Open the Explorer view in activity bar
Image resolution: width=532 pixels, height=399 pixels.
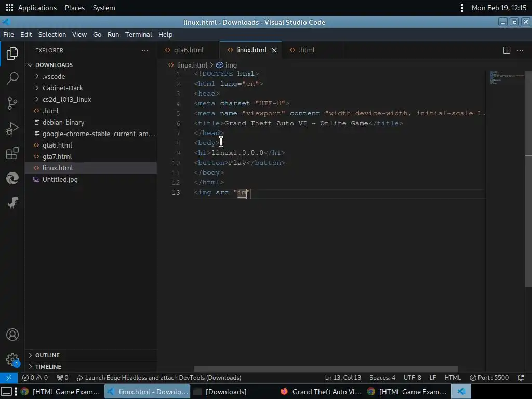click(12, 54)
